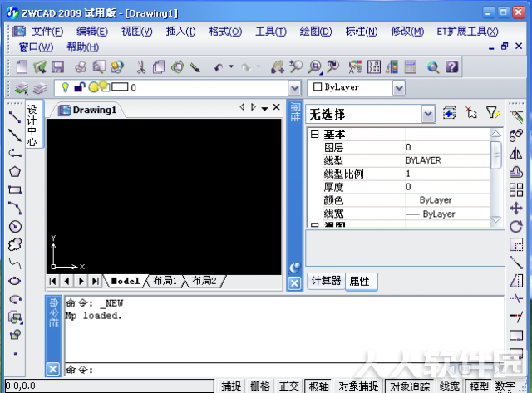Click the Zoom Previous icon
Image resolution: width=532 pixels, height=393 pixels.
click(x=332, y=66)
